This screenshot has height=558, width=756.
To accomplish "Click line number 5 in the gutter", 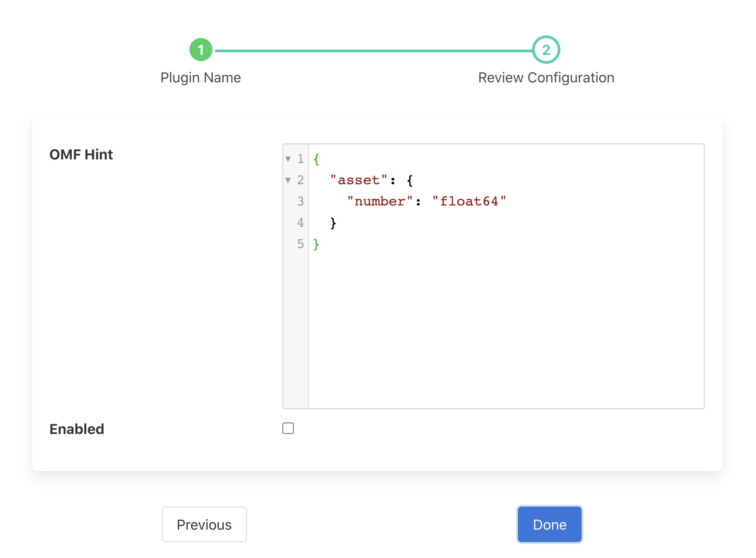I will 300,244.
